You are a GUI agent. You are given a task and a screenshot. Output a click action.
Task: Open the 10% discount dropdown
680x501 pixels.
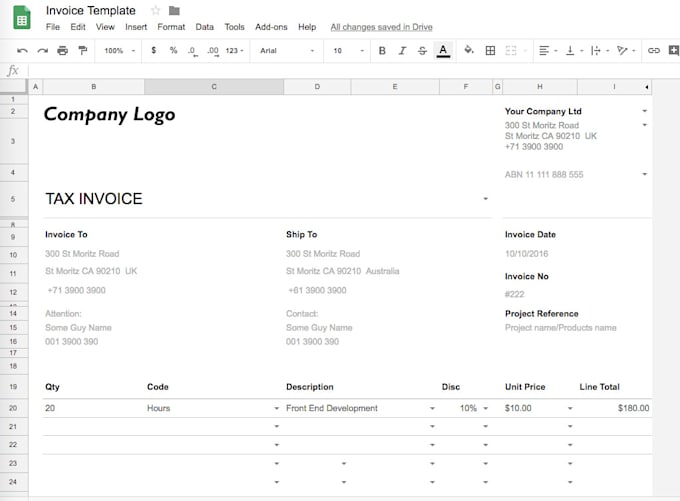click(486, 408)
